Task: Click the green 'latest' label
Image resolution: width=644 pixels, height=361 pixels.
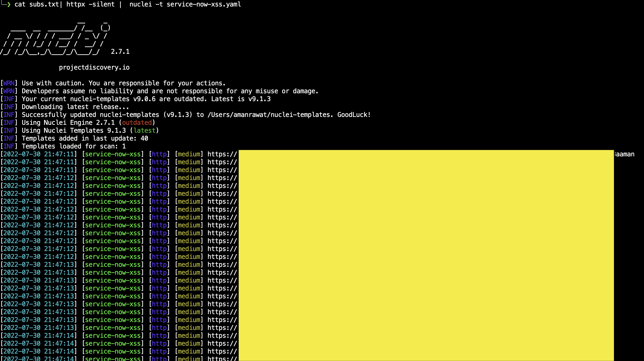Action: [x=144, y=130]
